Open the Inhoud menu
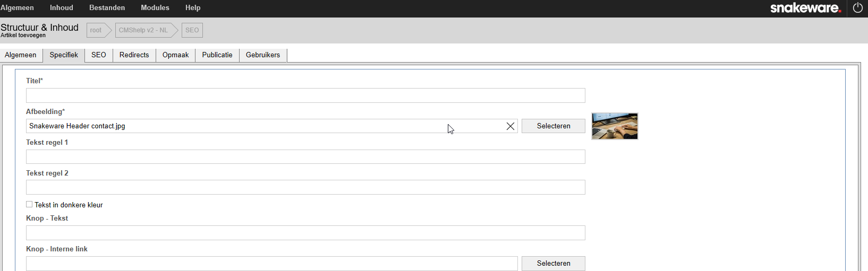 (62, 8)
